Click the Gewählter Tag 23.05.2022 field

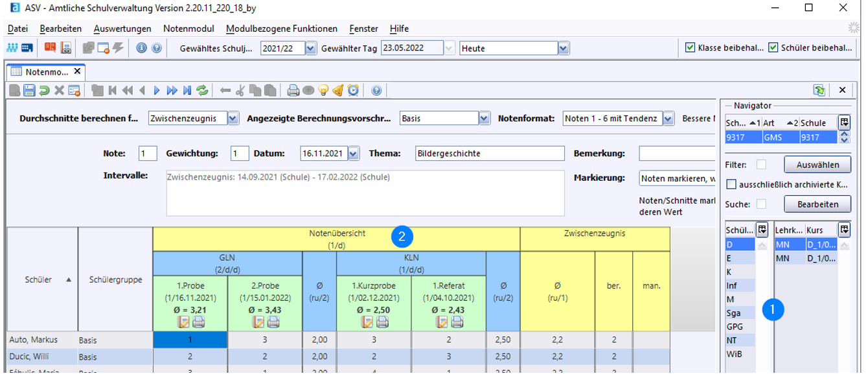412,49
